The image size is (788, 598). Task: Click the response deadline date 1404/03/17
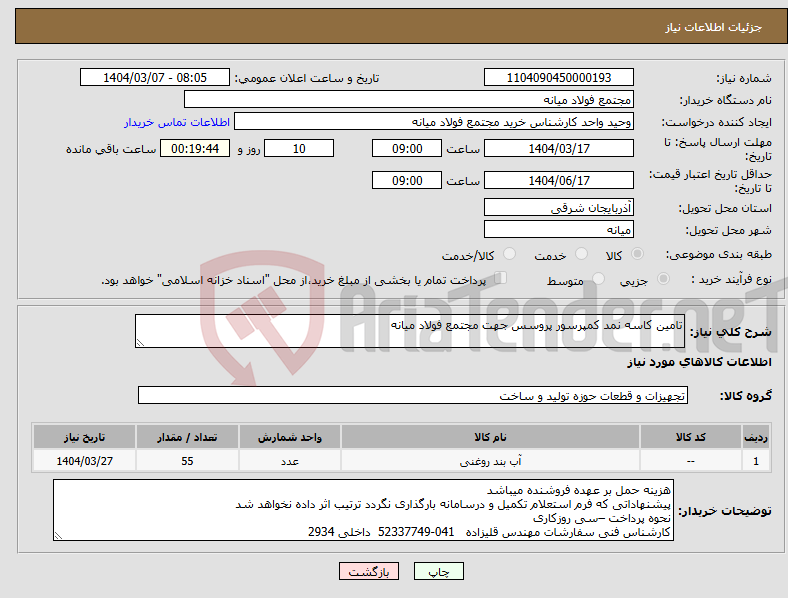558,148
